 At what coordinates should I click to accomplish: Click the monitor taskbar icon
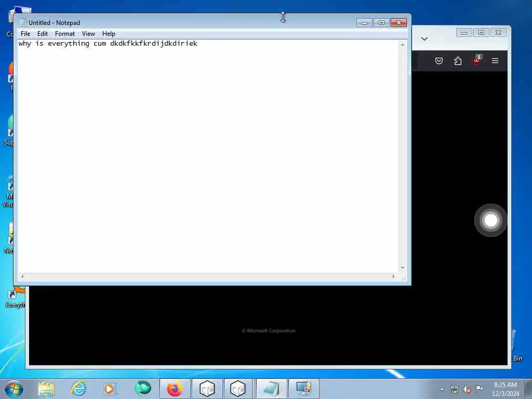coord(303,389)
